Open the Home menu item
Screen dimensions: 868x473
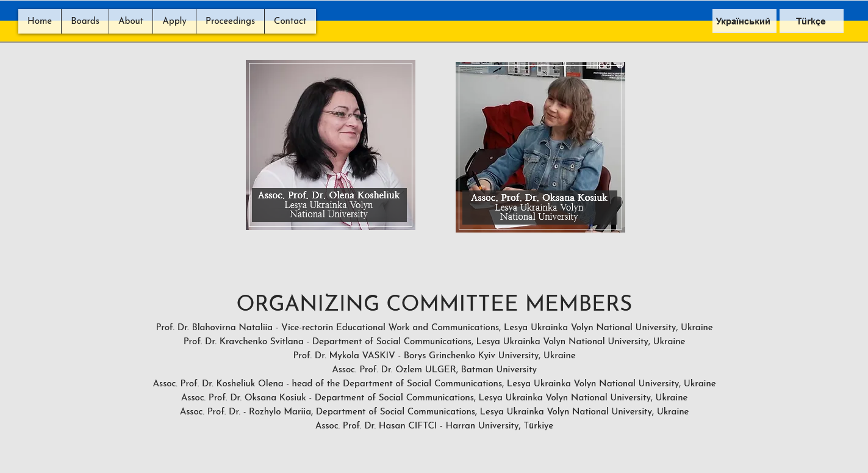(x=40, y=21)
